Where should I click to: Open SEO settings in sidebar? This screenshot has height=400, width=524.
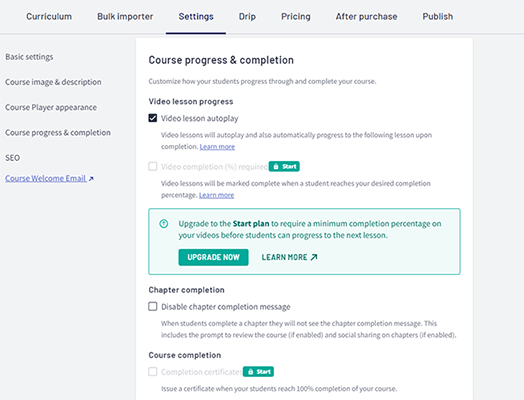tap(12, 158)
